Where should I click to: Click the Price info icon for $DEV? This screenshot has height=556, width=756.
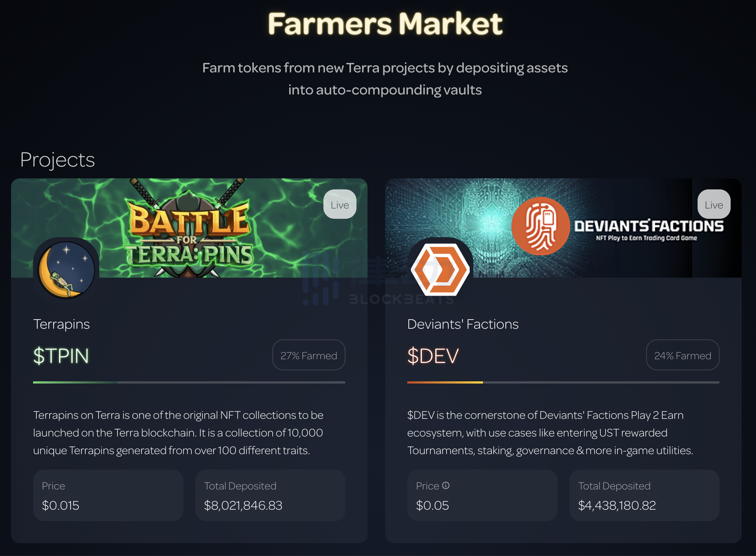[446, 485]
